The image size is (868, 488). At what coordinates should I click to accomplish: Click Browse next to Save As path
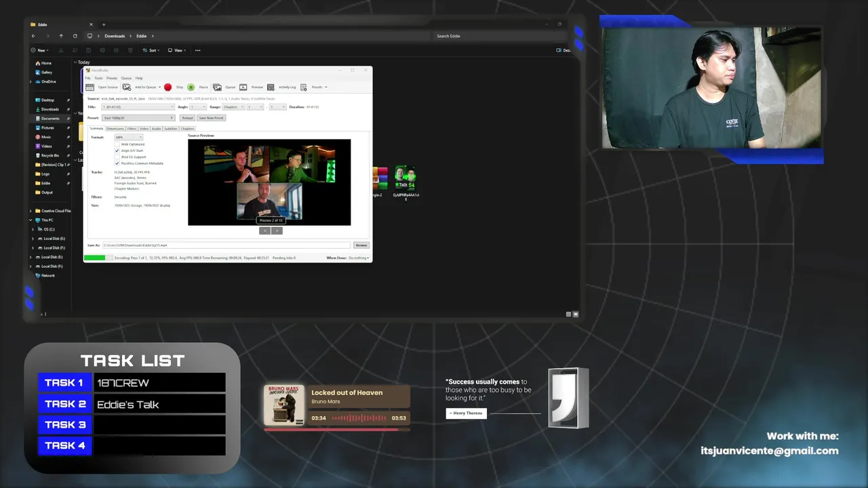[361, 245]
